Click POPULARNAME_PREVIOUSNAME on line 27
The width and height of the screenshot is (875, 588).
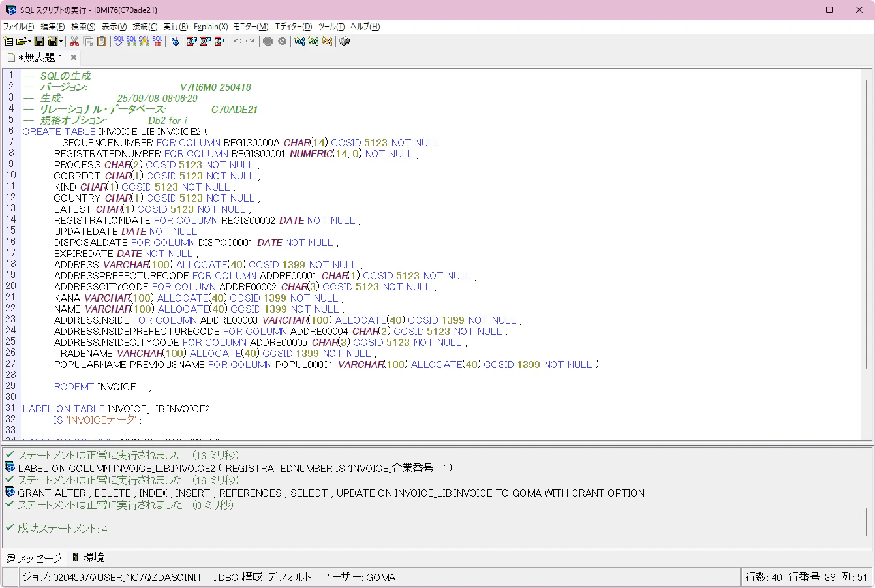[129, 364]
